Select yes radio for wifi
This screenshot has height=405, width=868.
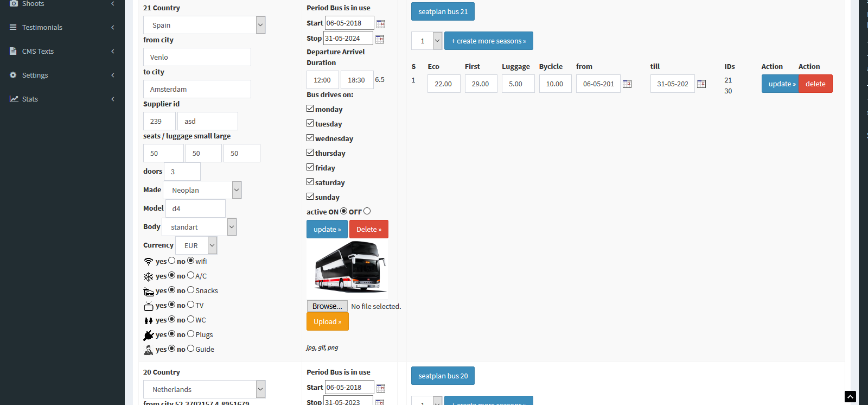tap(172, 261)
